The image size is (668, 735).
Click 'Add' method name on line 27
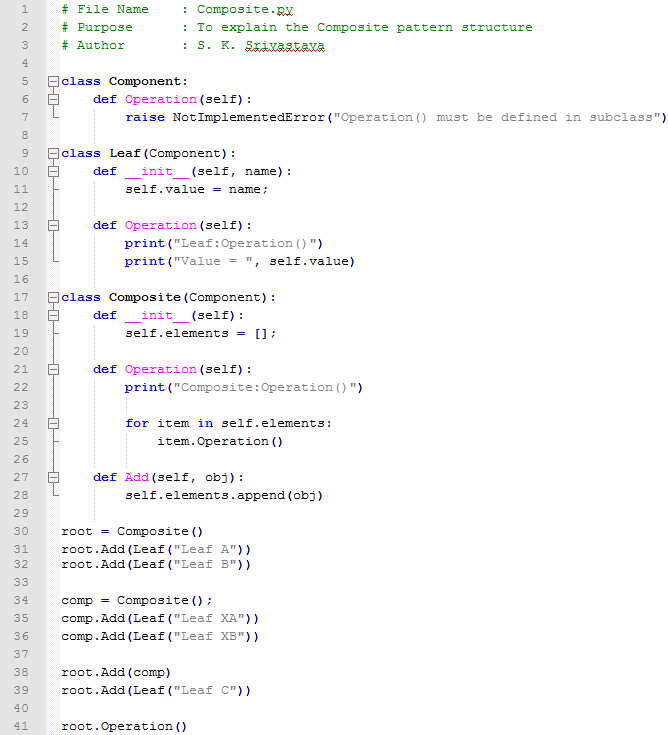coord(137,477)
